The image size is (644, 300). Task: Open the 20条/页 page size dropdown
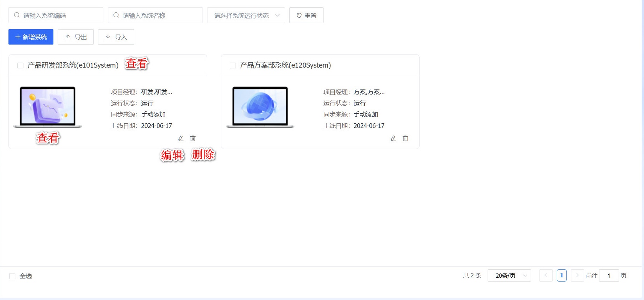pos(509,275)
